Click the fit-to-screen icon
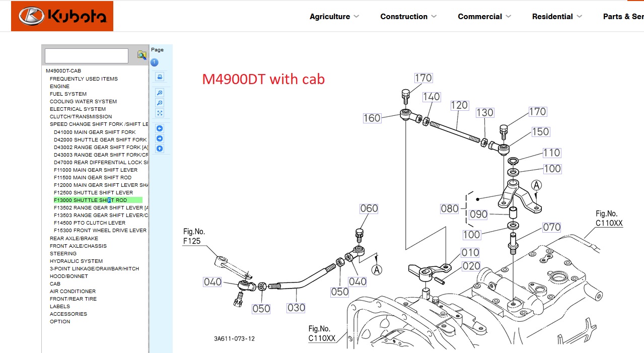Image resolution: width=644 pixels, height=353 pixels. click(160, 113)
